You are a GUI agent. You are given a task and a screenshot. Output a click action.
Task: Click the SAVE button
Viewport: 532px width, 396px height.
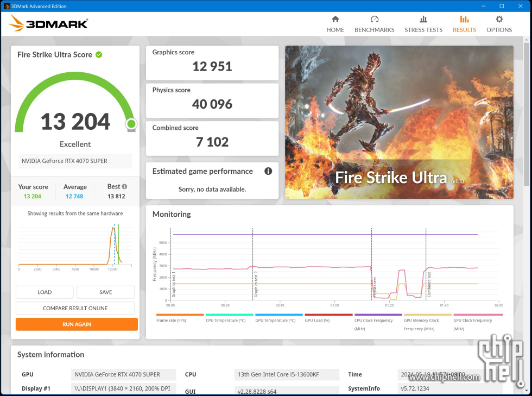(x=105, y=292)
